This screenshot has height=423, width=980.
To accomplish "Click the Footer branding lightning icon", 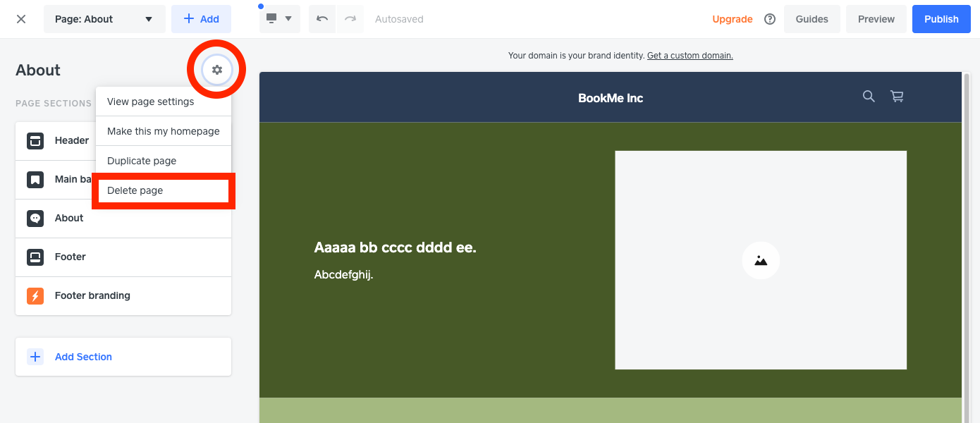I will point(35,295).
